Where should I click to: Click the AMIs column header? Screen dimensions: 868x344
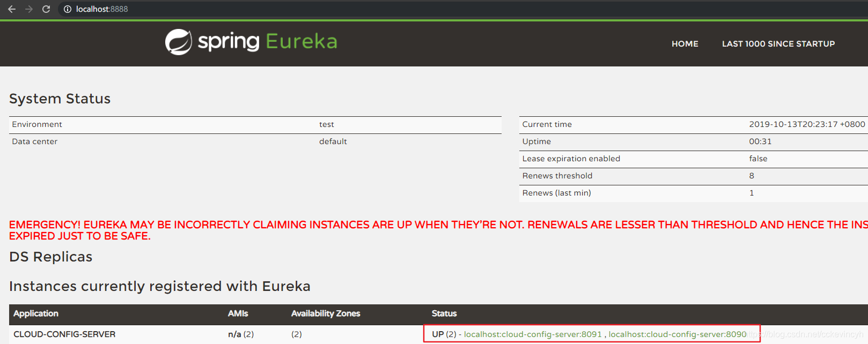pos(238,313)
